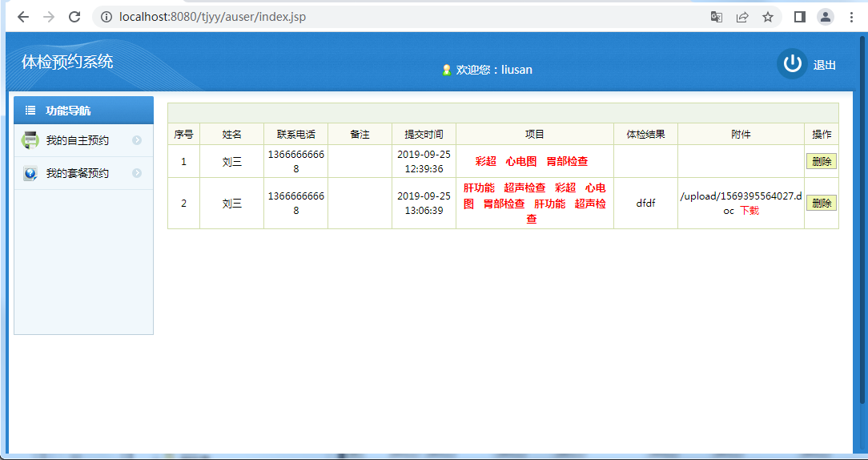Click the 体检预约系统 title
Screen dimensions: 868x460
coord(67,62)
